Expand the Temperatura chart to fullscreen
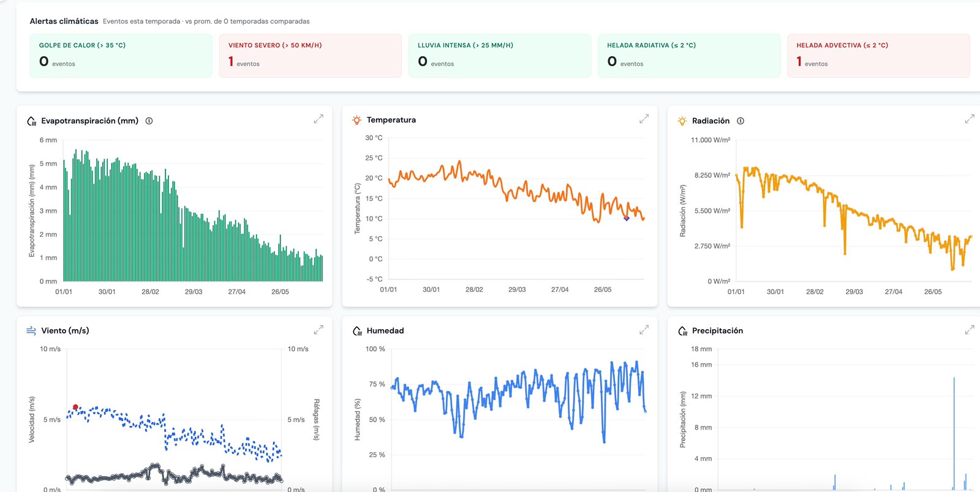Screen dimensions: 980x492 [644, 119]
